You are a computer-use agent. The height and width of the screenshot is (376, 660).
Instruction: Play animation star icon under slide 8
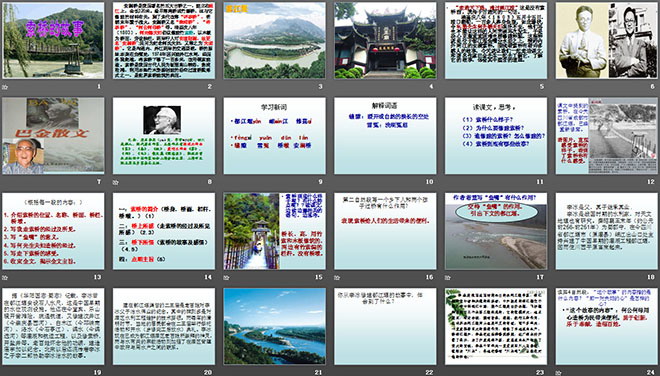pos(115,182)
